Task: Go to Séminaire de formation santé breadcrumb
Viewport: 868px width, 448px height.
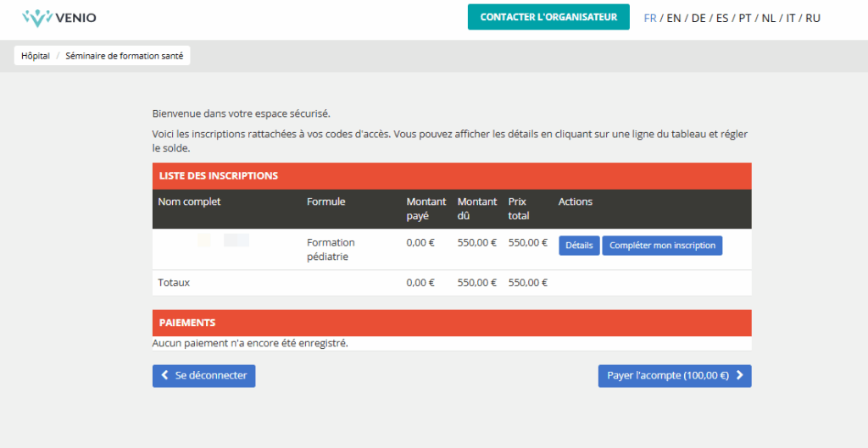Action: (125, 56)
